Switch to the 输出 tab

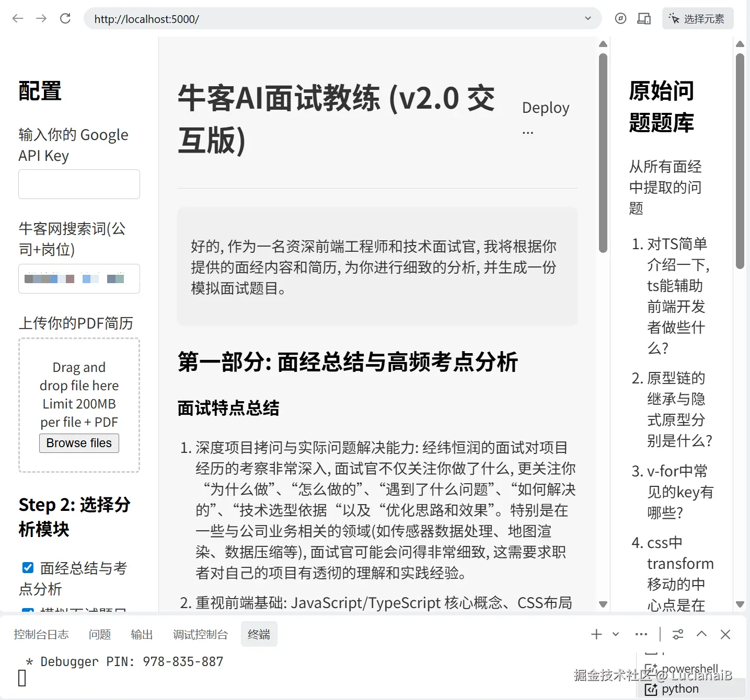point(142,634)
